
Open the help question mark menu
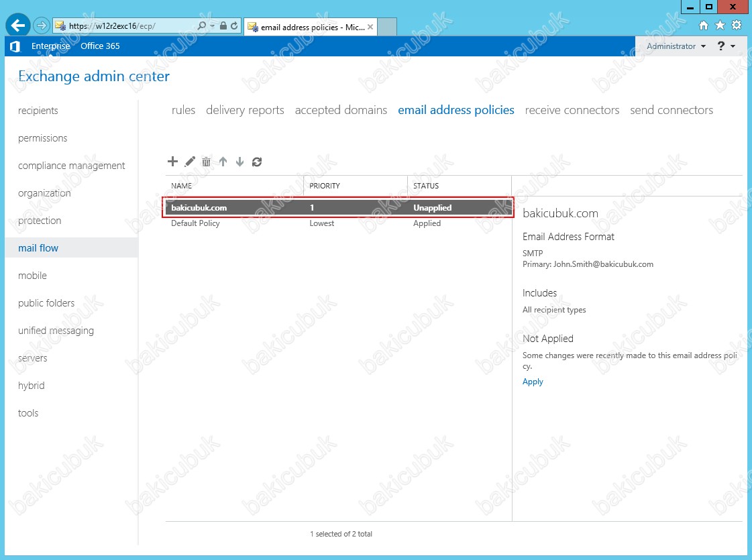[726, 46]
